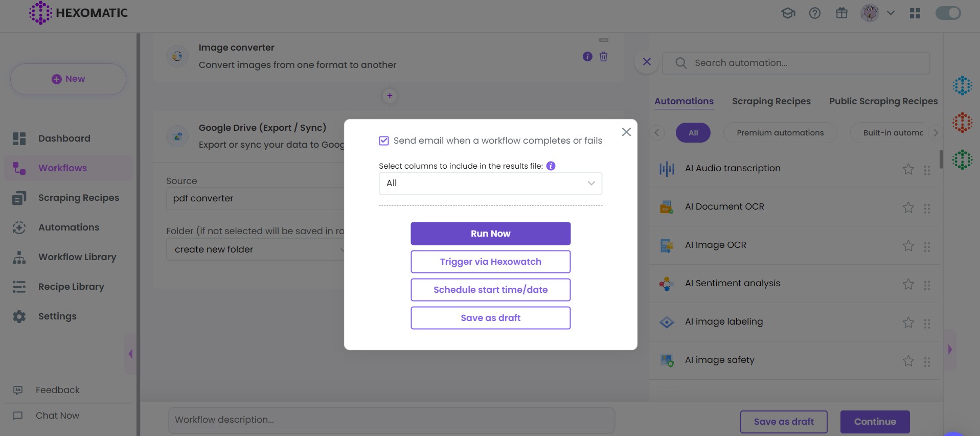Switch to Scraping Recipes tab
The image size is (980, 436).
[771, 101]
